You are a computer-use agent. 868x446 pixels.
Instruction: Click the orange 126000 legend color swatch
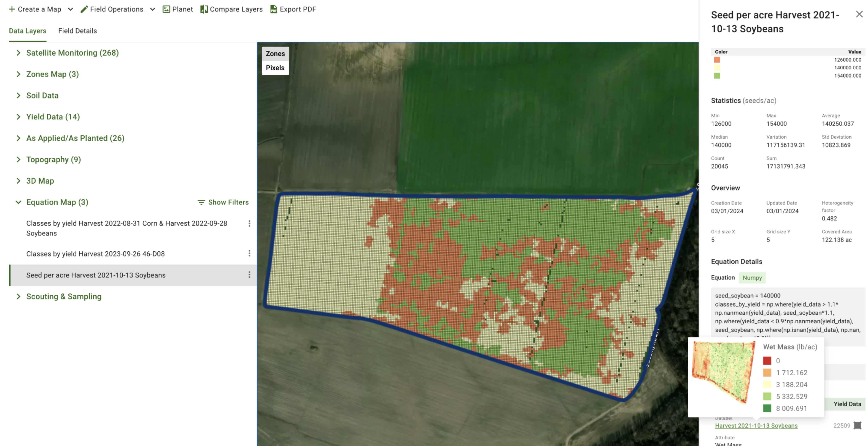coord(717,60)
